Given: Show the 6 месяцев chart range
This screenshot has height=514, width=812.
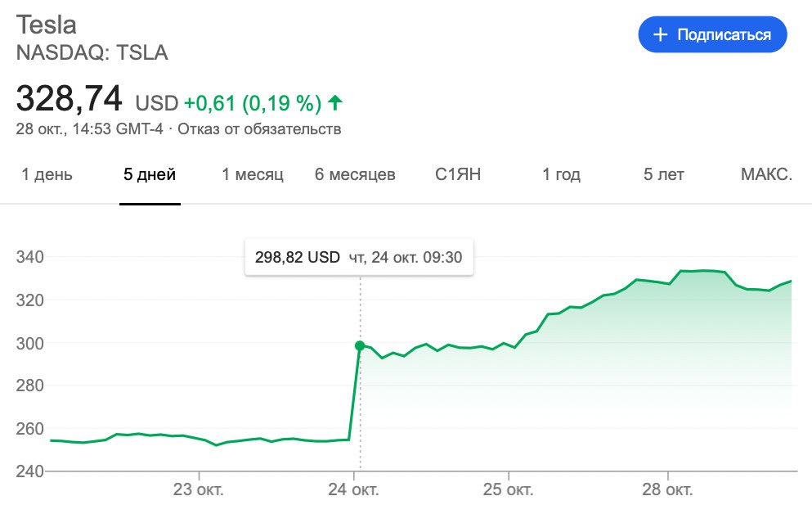Looking at the screenshot, I should [x=355, y=174].
